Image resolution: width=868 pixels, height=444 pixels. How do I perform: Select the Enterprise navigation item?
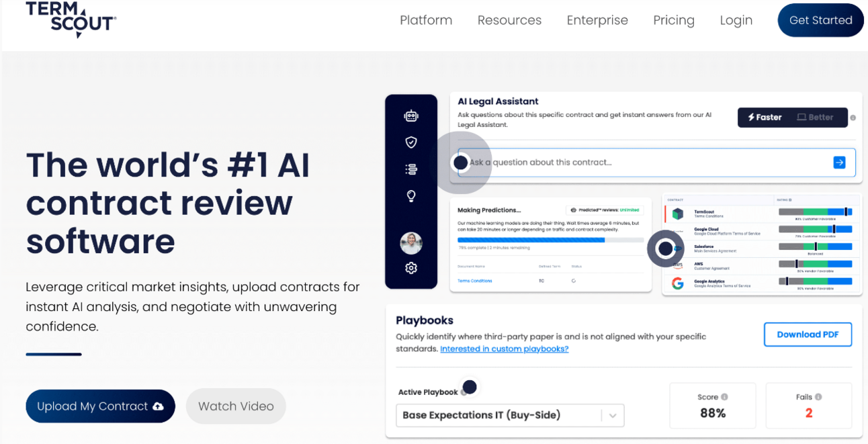click(597, 20)
